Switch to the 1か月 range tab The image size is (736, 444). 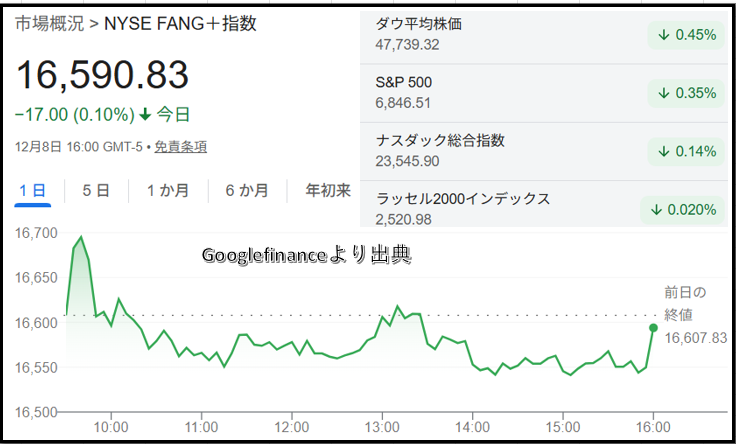tap(167, 190)
